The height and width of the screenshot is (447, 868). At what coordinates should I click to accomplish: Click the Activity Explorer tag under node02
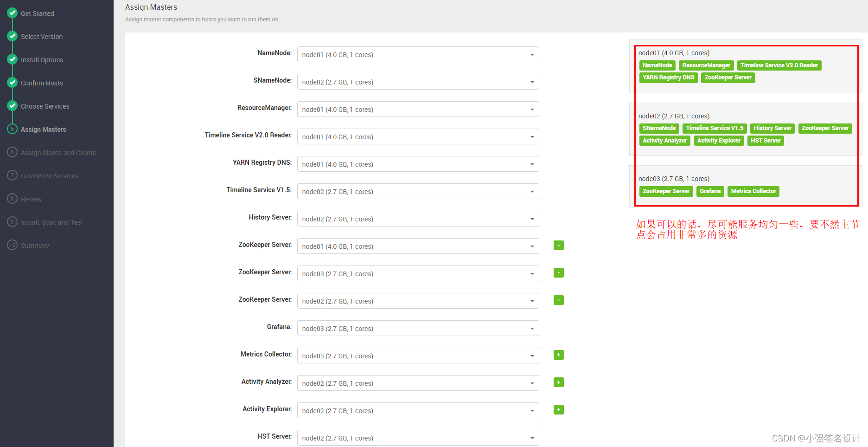[x=719, y=141]
